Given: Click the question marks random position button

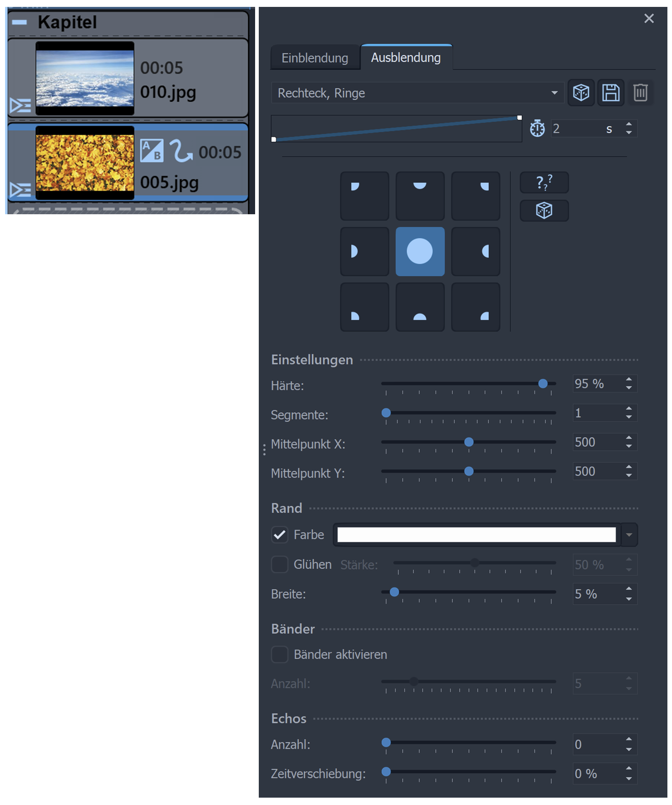Looking at the screenshot, I should (x=544, y=183).
